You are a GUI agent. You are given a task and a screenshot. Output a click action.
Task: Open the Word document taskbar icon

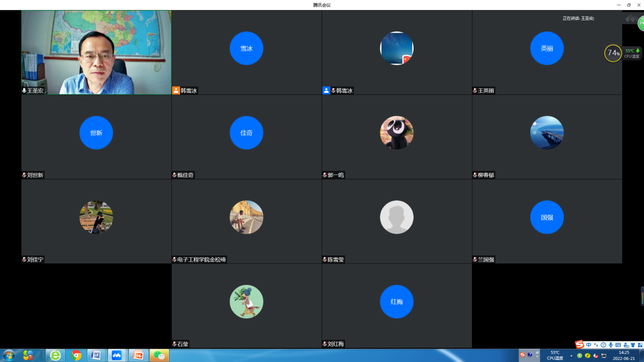click(x=96, y=355)
